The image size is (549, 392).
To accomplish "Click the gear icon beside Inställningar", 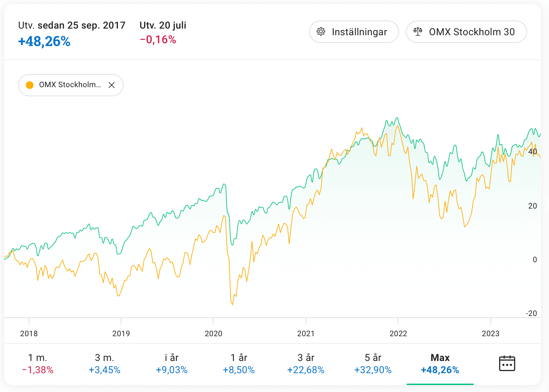I will pos(321,32).
